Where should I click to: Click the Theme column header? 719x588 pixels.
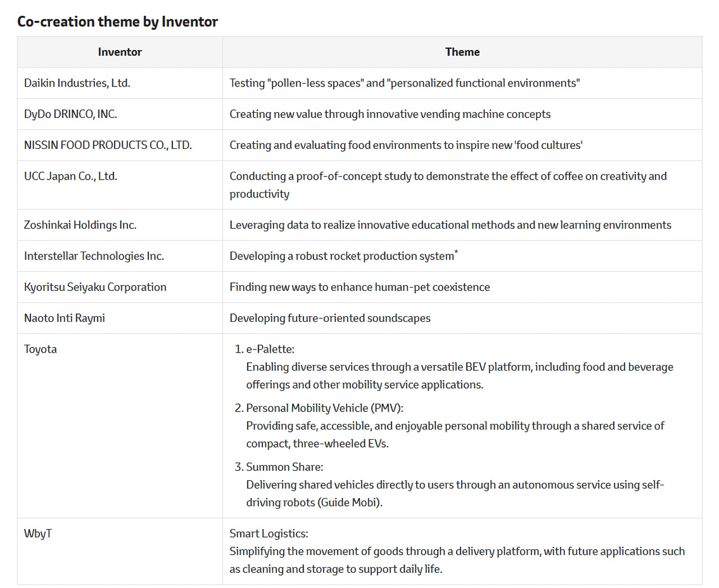click(x=462, y=52)
